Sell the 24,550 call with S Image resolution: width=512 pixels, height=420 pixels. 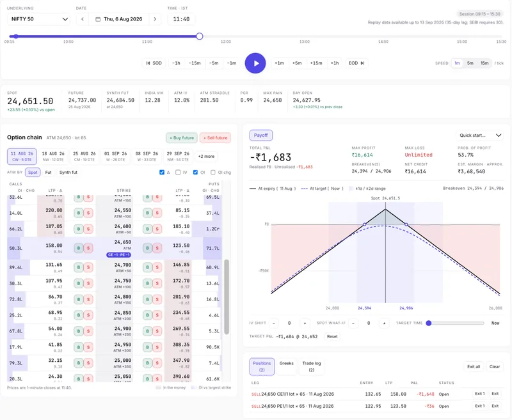tap(88, 213)
